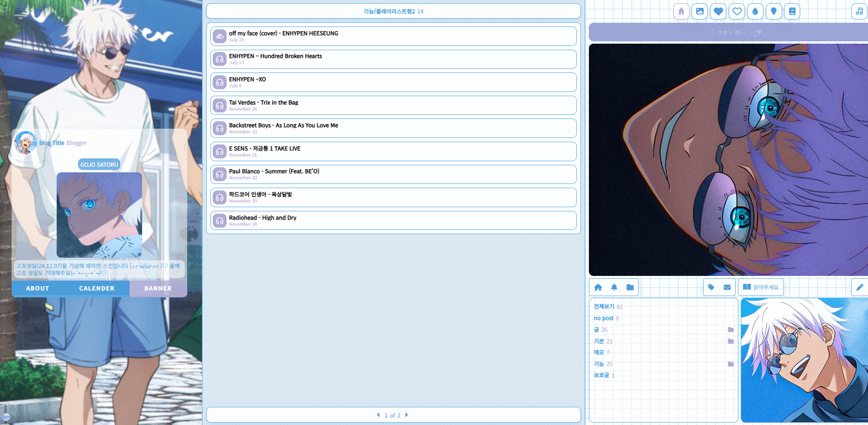The height and width of the screenshot is (425, 868).
Task: Open the image gallery icon button
Action: pyautogui.click(x=700, y=12)
